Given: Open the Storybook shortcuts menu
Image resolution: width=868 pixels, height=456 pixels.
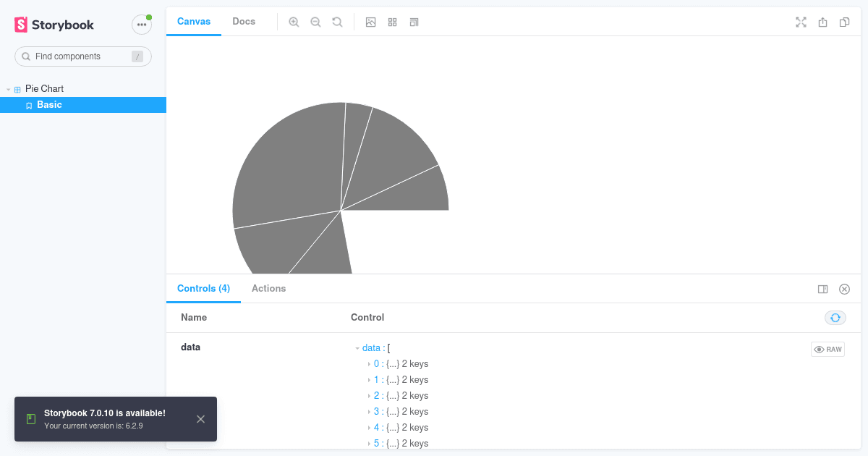Looking at the screenshot, I should point(142,24).
